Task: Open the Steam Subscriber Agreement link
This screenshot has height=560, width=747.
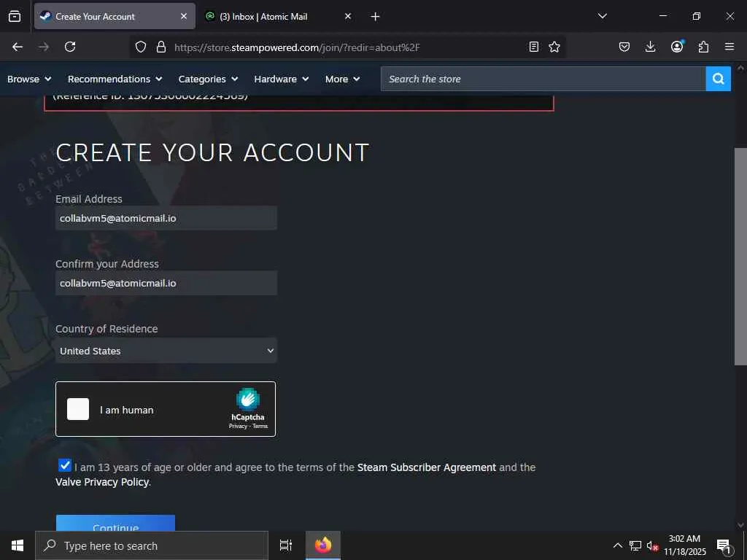Action: (x=426, y=467)
